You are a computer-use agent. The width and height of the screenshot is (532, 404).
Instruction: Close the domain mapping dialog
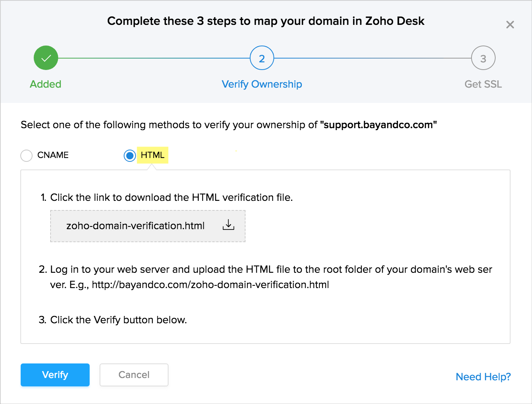pos(510,25)
